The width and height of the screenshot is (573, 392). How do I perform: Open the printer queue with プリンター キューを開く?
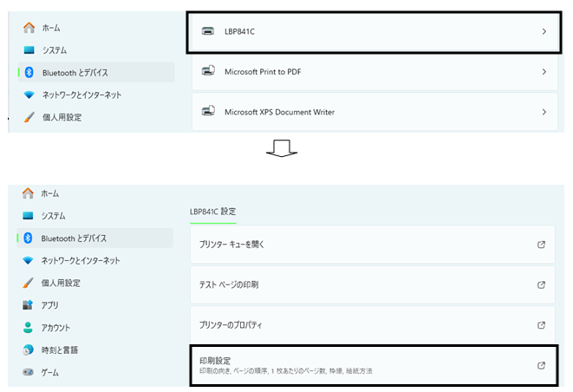(231, 245)
